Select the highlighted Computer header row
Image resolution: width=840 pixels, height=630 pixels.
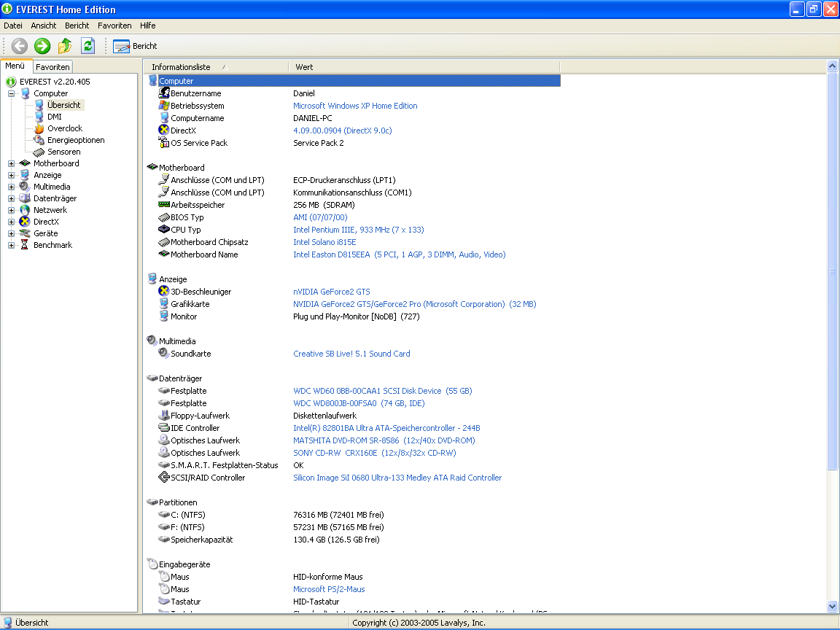(354, 81)
